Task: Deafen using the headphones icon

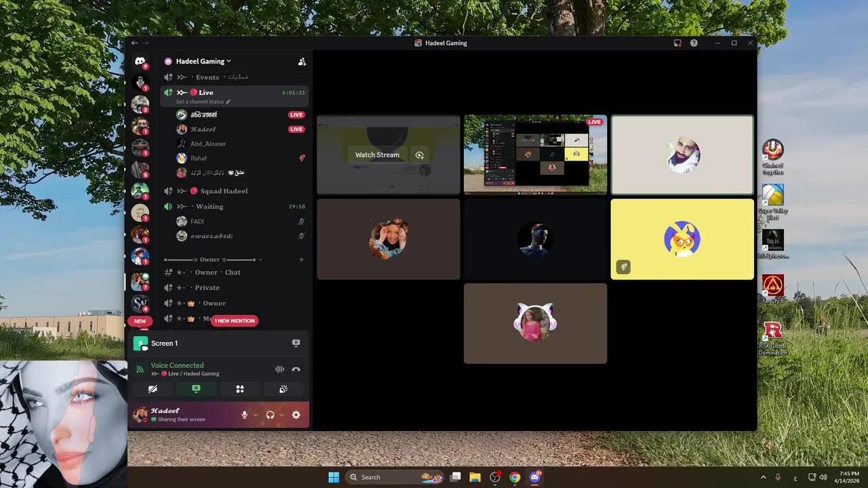Action: (270, 415)
